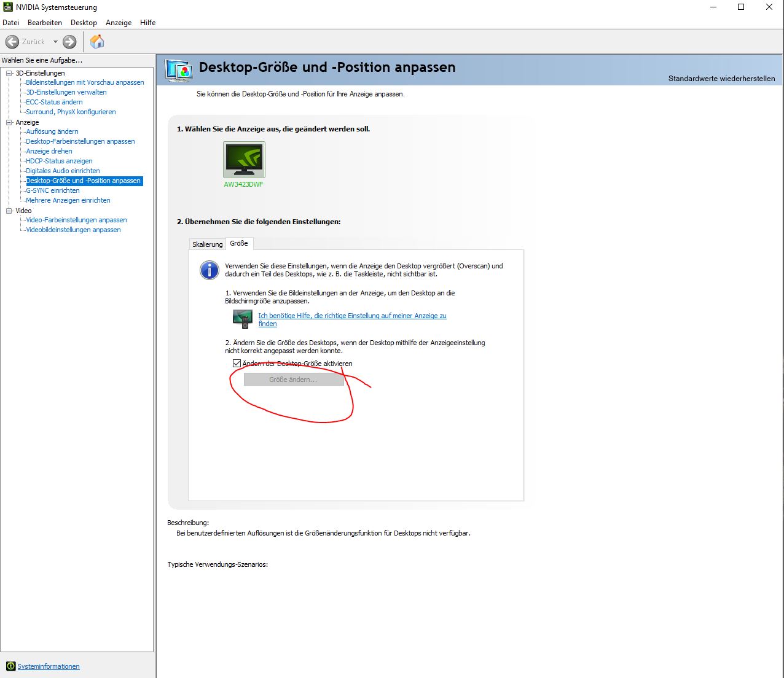The width and height of the screenshot is (784, 678).
Task: Collapse the Video tree node
Action: coord(9,211)
